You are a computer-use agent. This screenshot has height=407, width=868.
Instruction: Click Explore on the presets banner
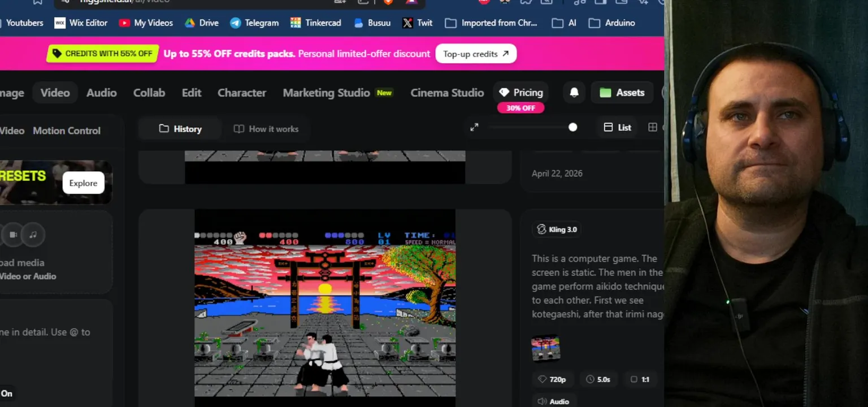pyautogui.click(x=83, y=183)
